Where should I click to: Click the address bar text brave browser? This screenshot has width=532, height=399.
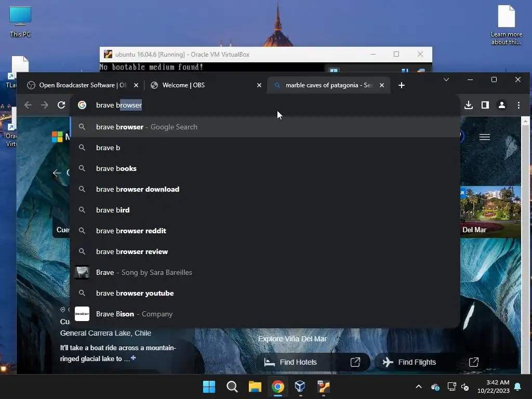coord(119,105)
